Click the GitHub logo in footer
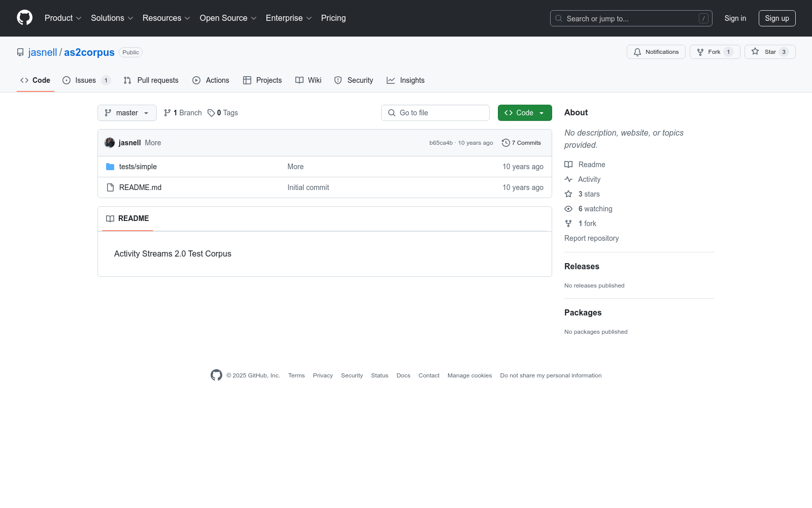The width and height of the screenshot is (812, 508). click(216, 375)
